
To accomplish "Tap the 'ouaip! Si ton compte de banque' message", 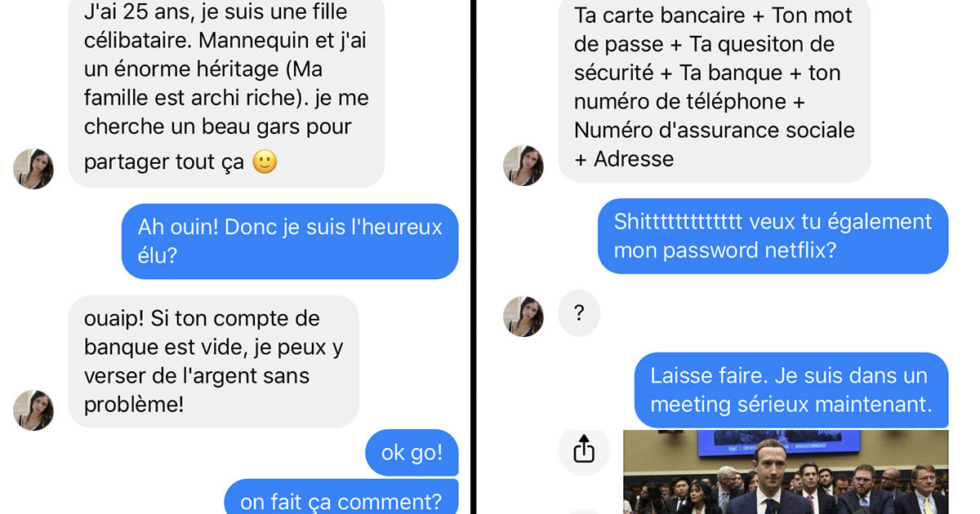I will coord(213,361).
